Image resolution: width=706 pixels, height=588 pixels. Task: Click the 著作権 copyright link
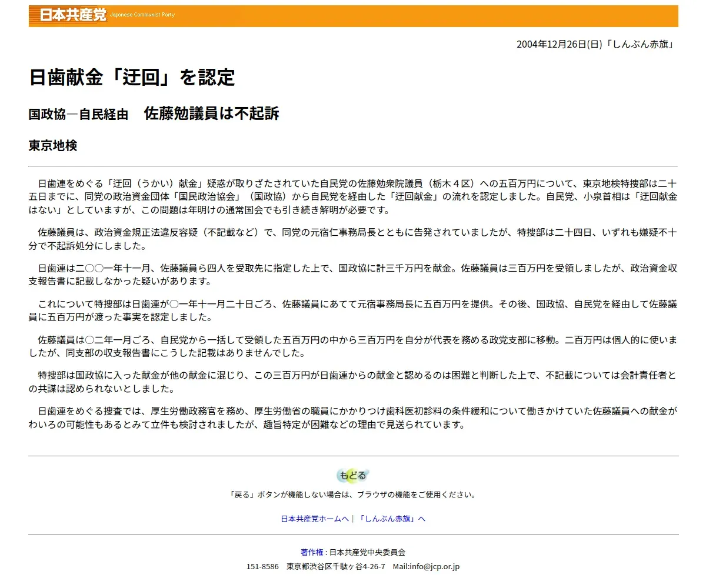point(312,552)
